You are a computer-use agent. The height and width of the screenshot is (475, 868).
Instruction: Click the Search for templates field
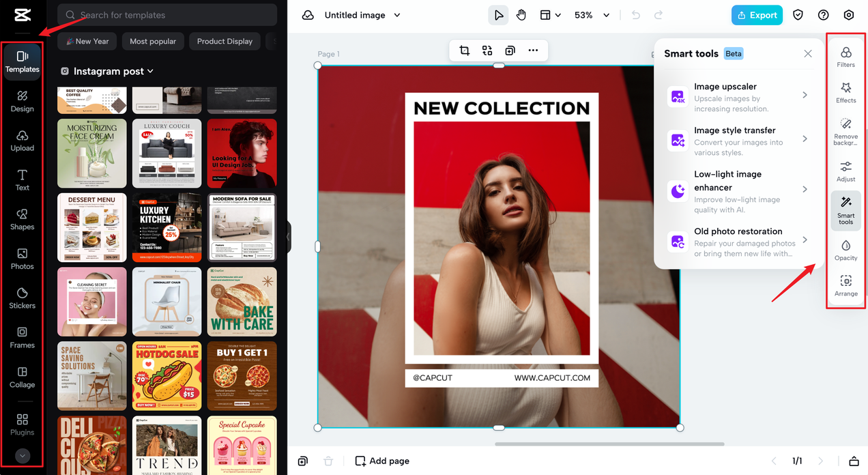coord(167,15)
